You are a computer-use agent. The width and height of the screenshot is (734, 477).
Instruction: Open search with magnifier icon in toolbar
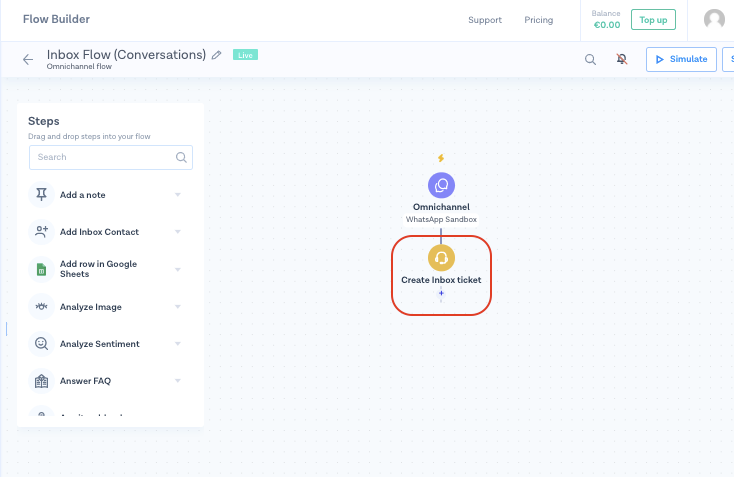[x=590, y=60]
